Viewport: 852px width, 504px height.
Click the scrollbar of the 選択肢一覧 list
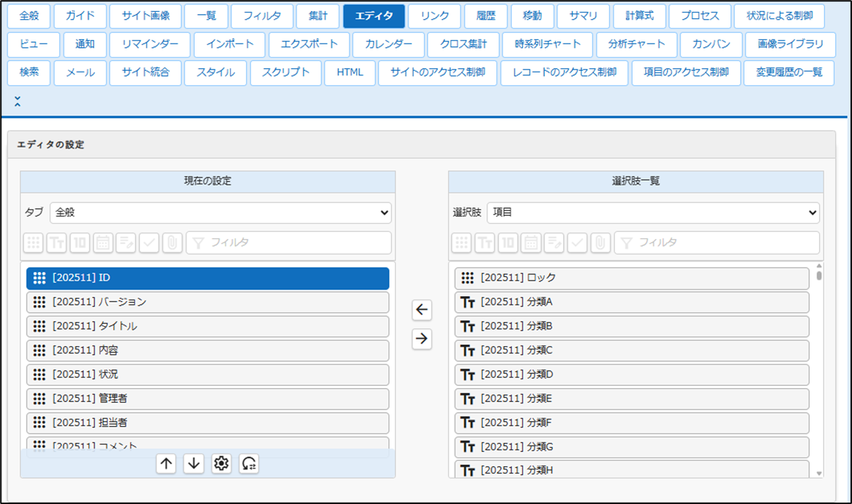click(x=819, y=366)
